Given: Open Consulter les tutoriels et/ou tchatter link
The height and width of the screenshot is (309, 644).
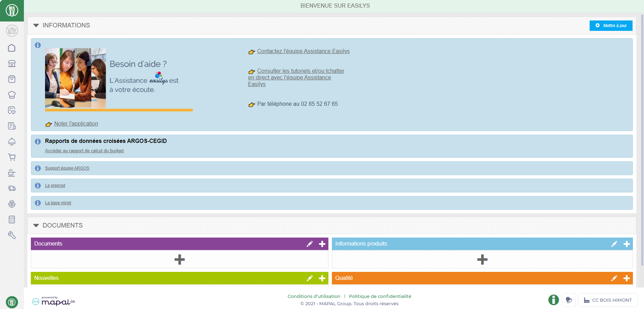Looking at the screenshot, I should (x=296, y=78).
